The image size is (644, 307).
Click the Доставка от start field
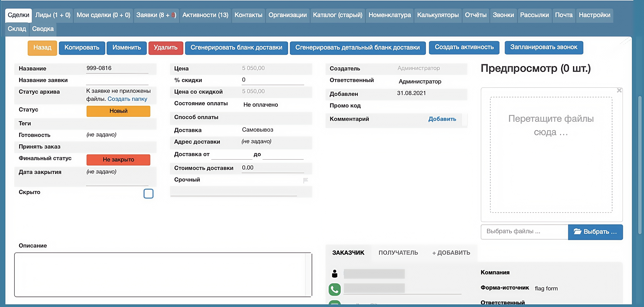point(231,155)
